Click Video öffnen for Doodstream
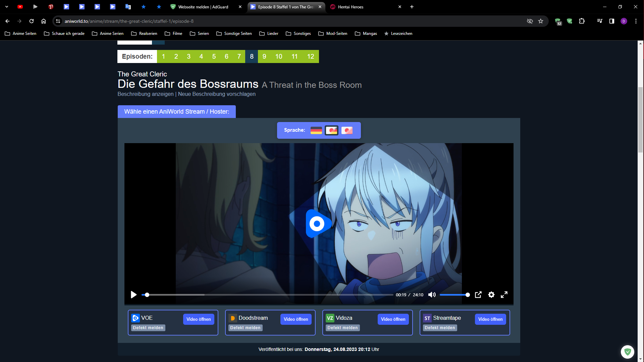This screenshot has width=644, height=362. tap(296, 319)
